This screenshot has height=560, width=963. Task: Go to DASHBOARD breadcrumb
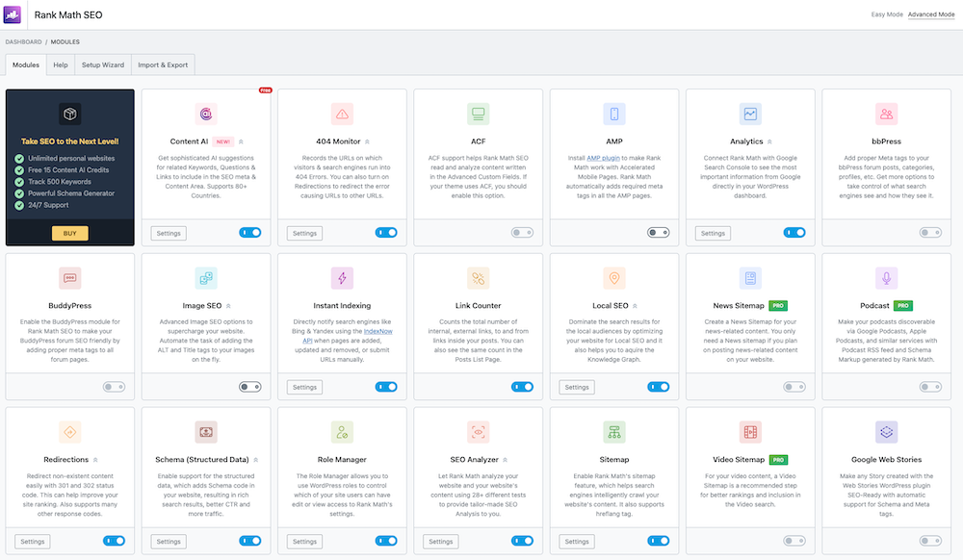click(x=23, y=41)
